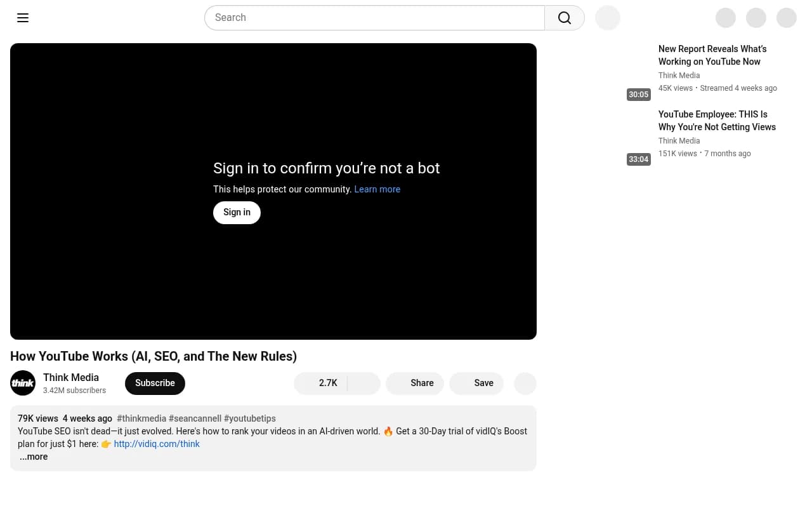The width and height of the screenshot is (812, 508).
Task: Click inside the Search input field
Action: [374, 18]
